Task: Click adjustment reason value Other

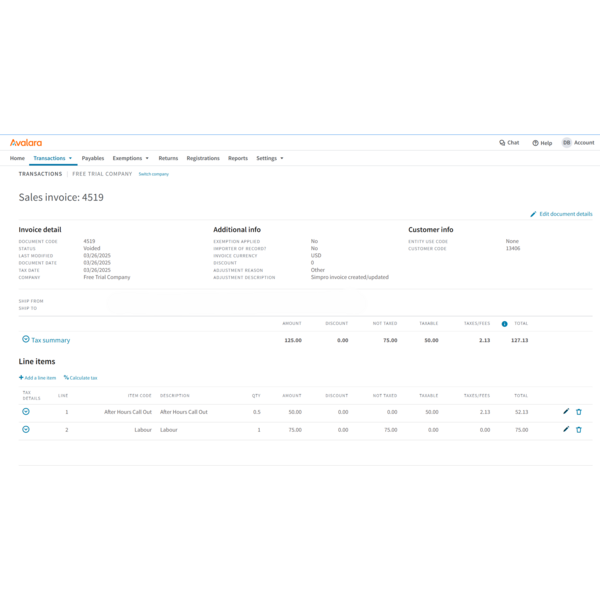Action: pyautogui.click(x=318, y=270)
